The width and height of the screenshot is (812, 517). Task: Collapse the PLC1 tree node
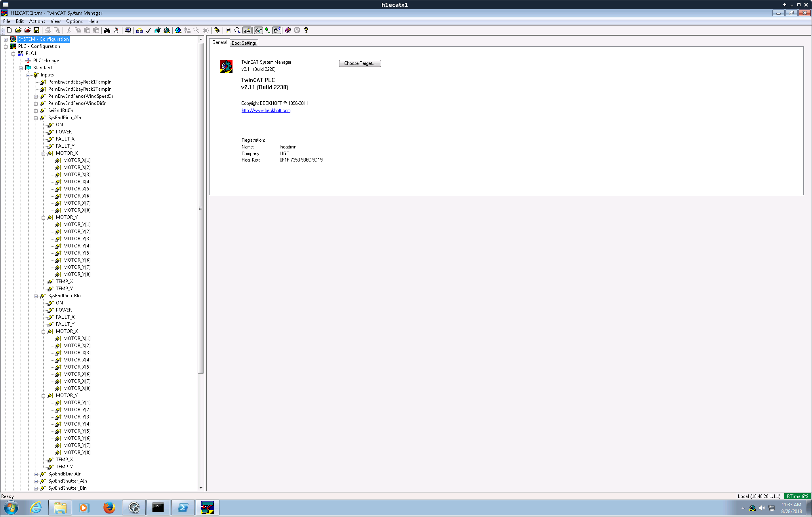click(13, 53)
